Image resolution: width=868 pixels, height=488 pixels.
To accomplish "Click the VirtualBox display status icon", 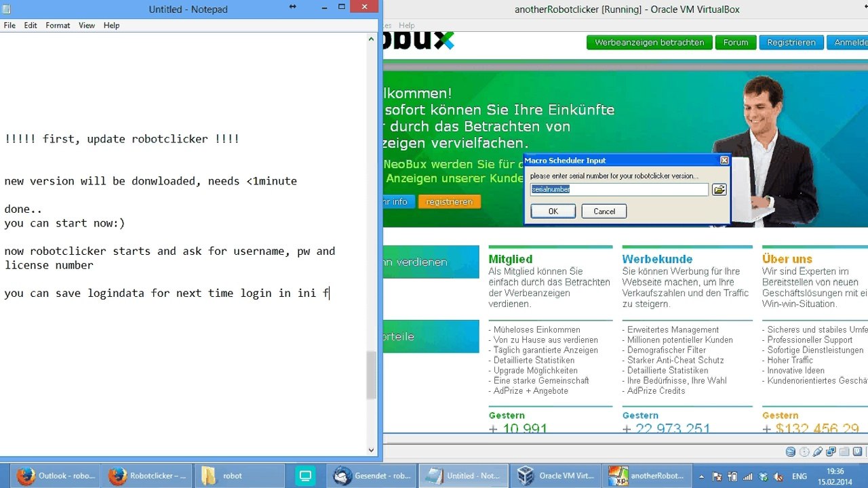I will (859, 452).
